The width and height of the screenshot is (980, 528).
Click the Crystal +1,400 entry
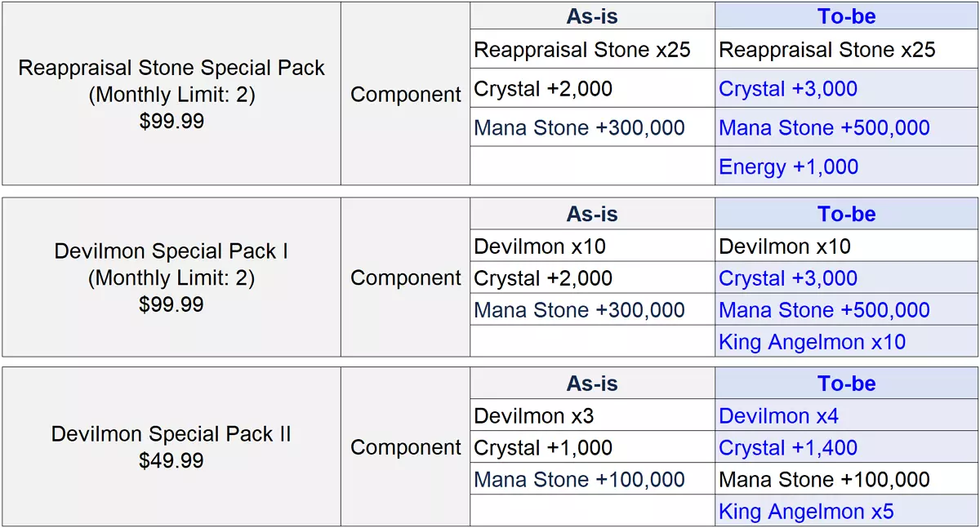(x=788, y=448)
